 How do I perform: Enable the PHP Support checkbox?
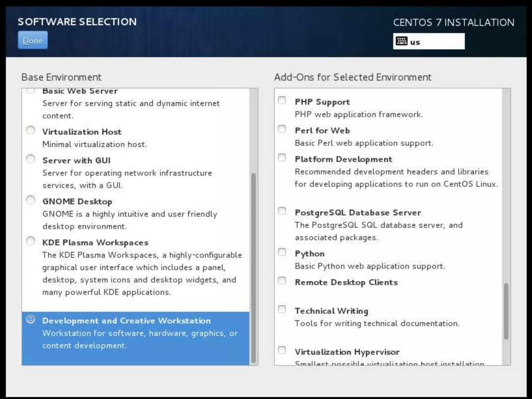tap(282, 100)
